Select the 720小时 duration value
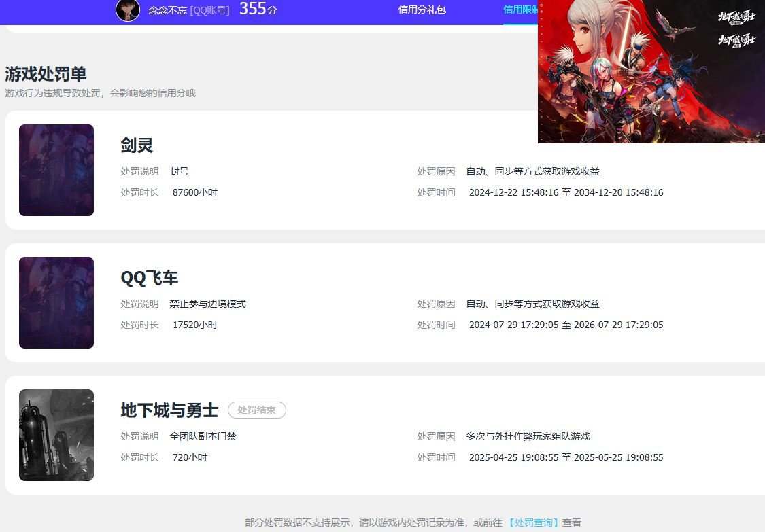 pos(190,457)
